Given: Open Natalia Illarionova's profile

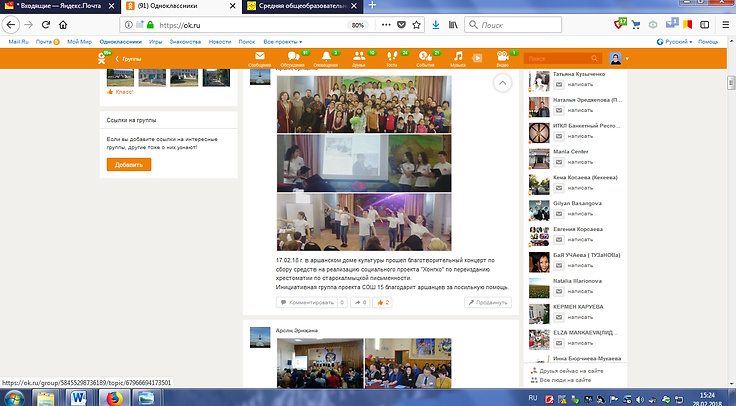Looking at the screenshot, I should [x=577, y=281].
